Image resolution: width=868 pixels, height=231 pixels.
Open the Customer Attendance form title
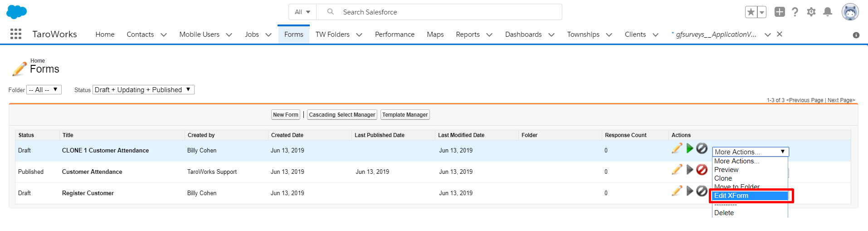[92, 172]
